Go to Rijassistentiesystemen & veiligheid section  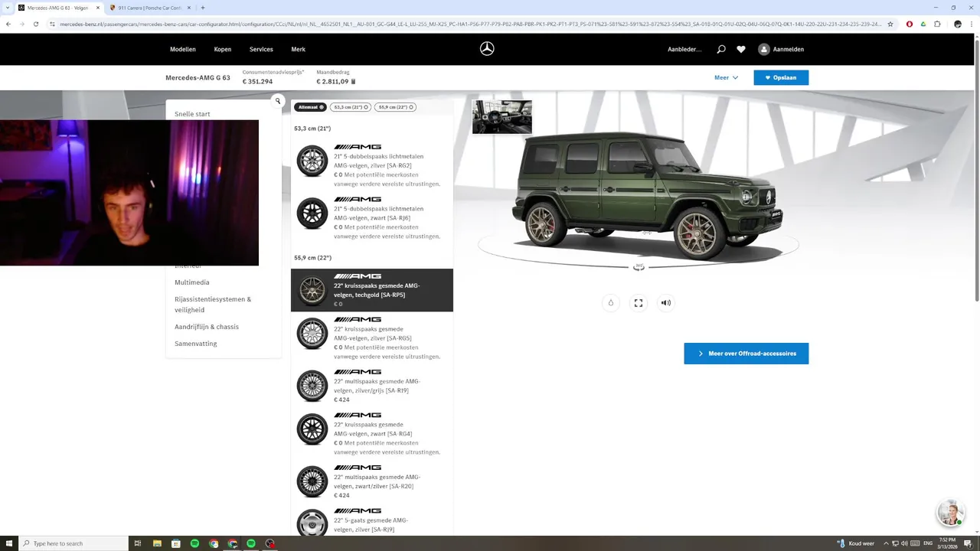[x=213, y=305]
